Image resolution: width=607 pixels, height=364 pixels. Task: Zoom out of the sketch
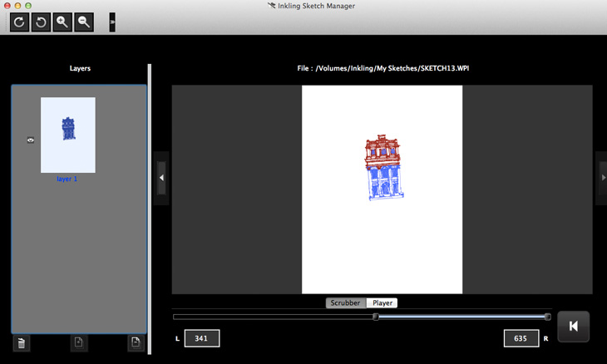coord(84,22)
